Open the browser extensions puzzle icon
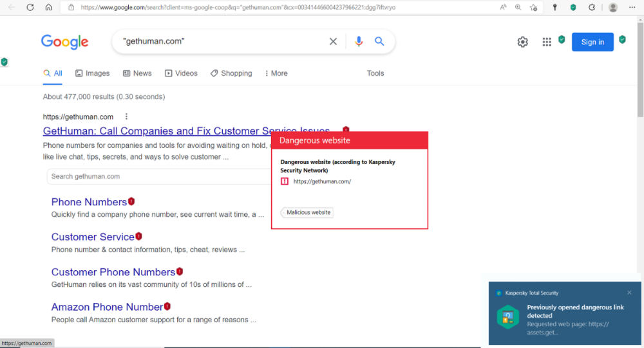This screenshot has width=644, height=348. [x=592, y=7]
